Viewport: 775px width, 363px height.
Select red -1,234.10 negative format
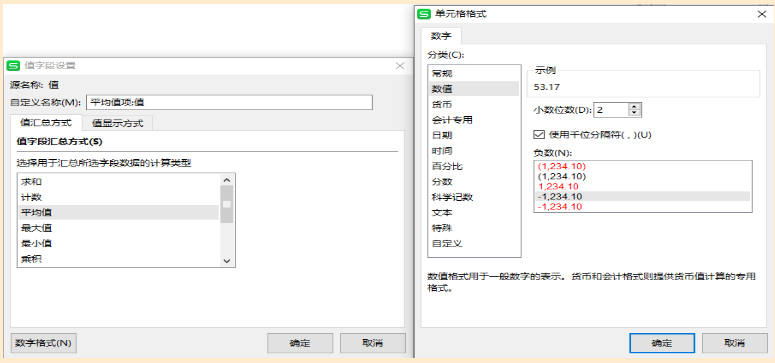click(643, 207)
